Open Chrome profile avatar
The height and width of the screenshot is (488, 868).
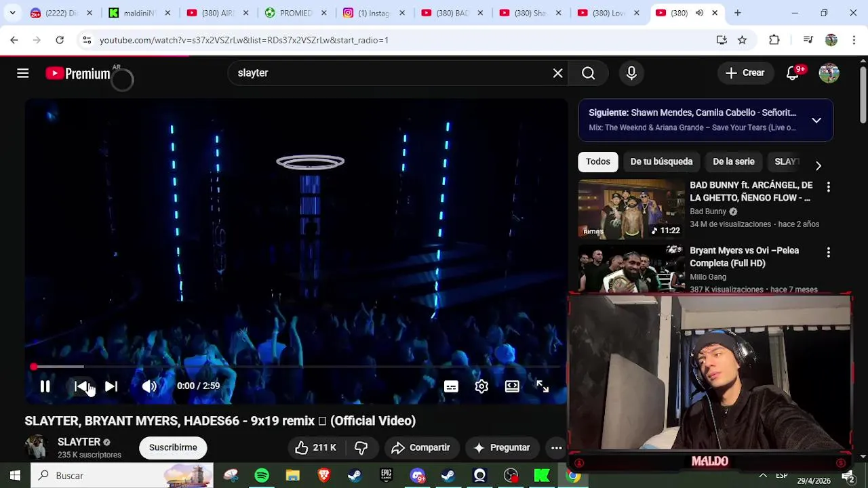pyautogui.click(x=831, y=41)
